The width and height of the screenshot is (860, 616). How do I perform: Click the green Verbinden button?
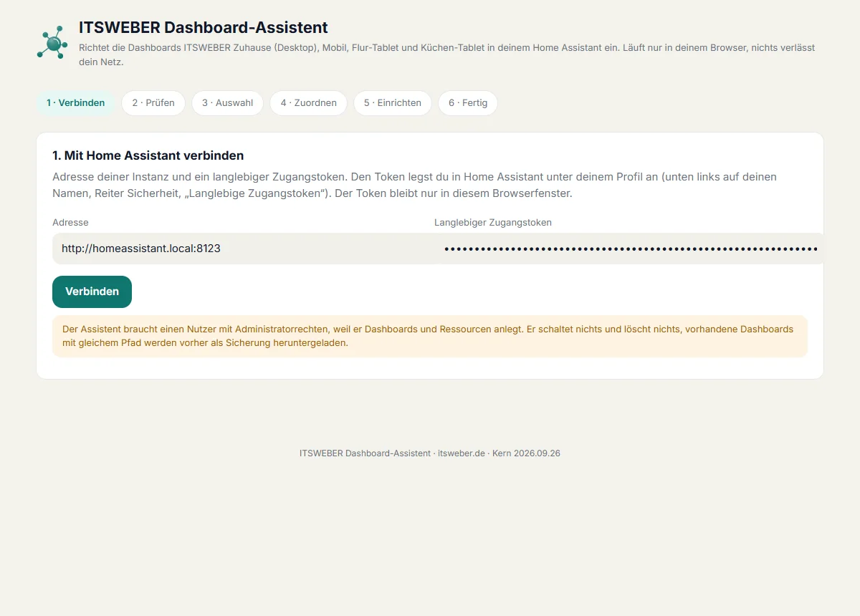92,292
